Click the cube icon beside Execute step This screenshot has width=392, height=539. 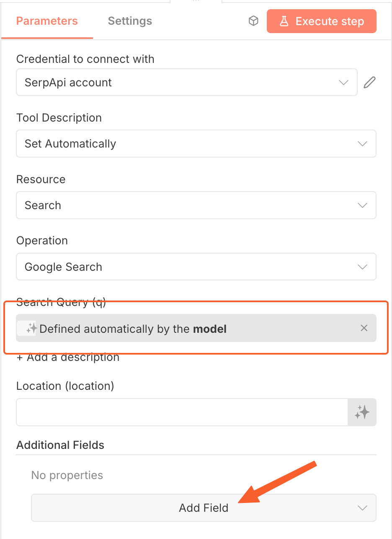coord(253,21)
